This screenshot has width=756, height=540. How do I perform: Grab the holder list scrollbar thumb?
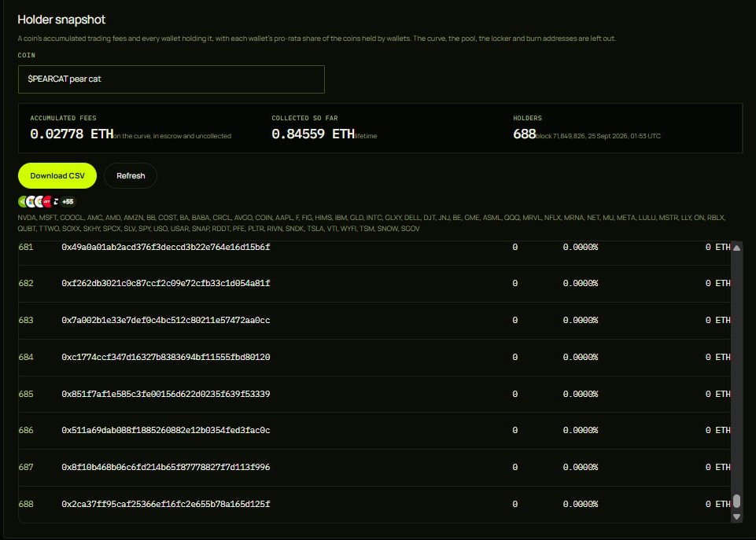[736, 501]
